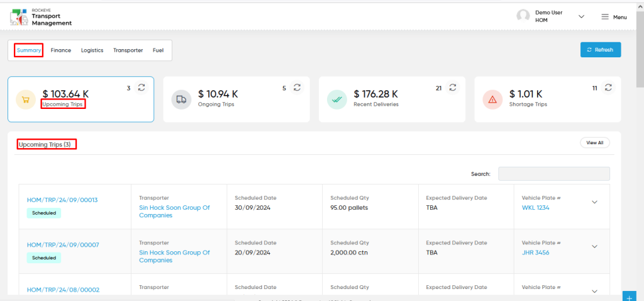This screenshot has height=301, width=644.
Task: Click the Upcoming Trips (3) heading
Action: 45,145
